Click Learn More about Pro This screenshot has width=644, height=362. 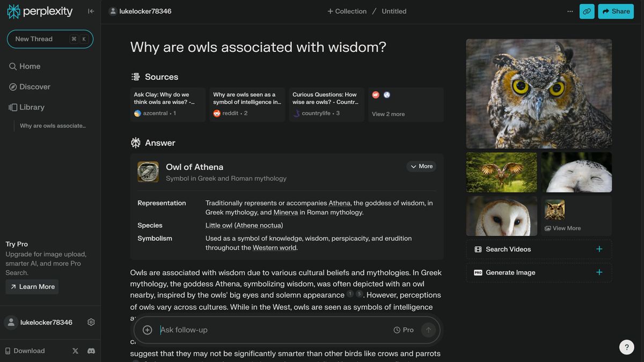(32, 287)
